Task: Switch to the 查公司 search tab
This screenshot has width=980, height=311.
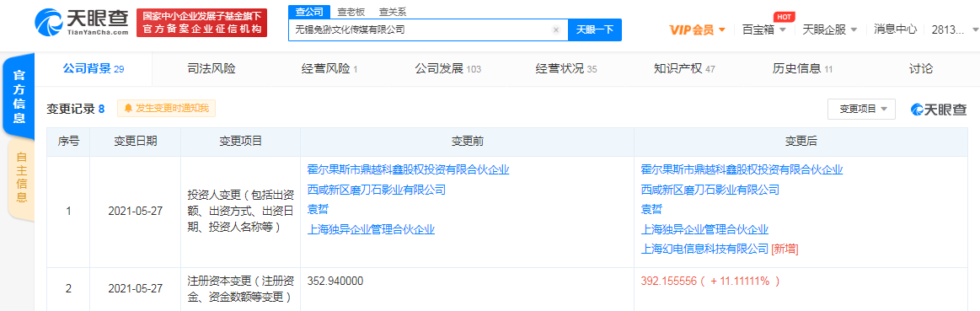Action: [x=308, y=12]
